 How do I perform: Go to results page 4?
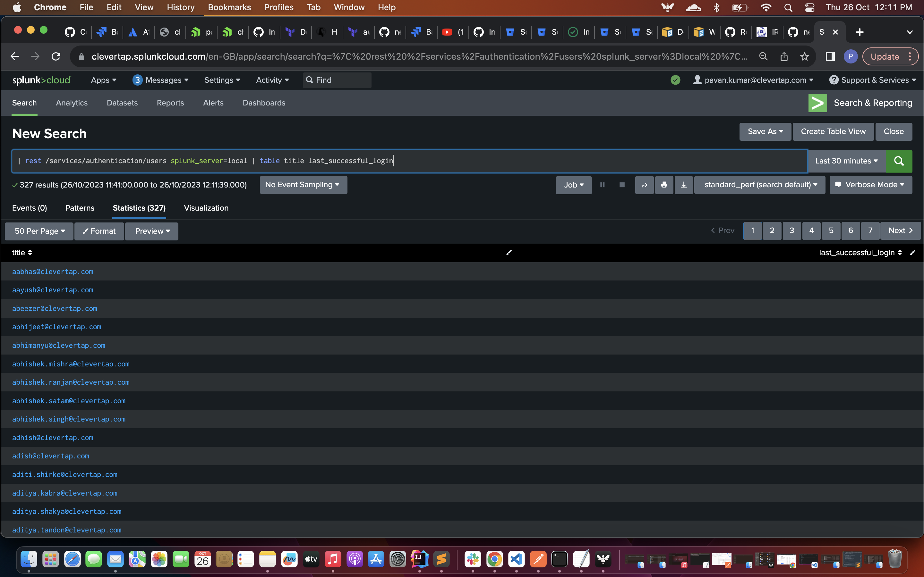pyautogui.click(x=811, y=231)
